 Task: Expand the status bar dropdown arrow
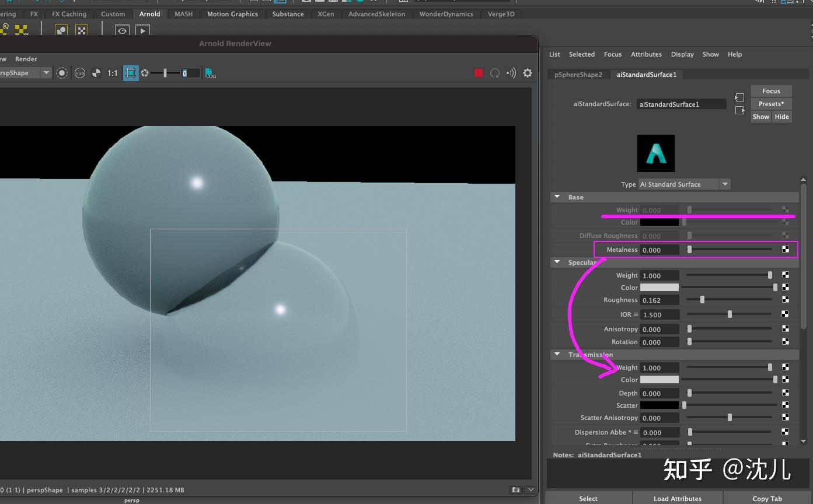point(531,490)
